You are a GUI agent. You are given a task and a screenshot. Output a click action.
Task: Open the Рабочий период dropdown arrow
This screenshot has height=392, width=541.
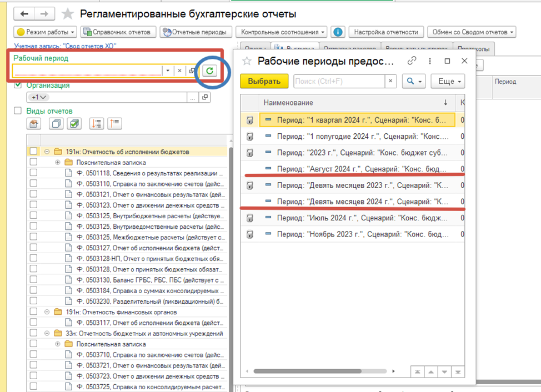point(168,71)
